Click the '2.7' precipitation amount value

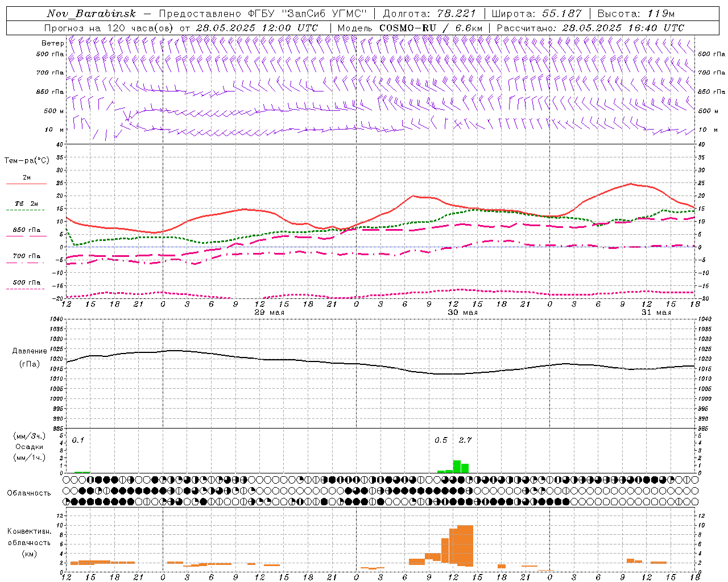coord(465,440)
